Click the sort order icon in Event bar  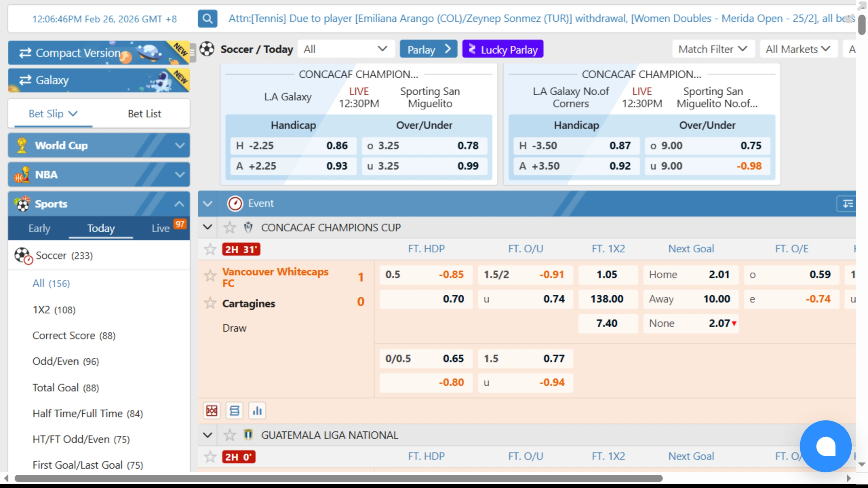[x=847, y=204]
